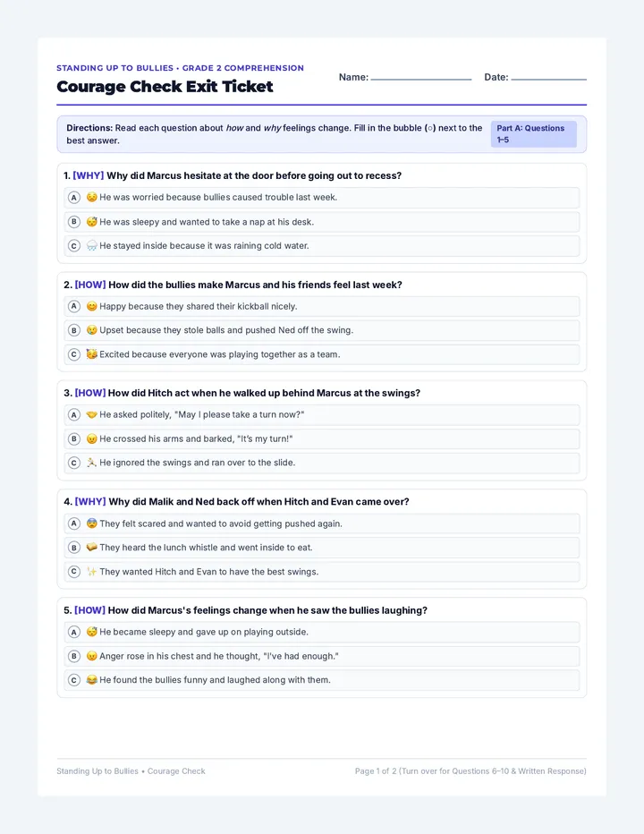
Task: Click footer 'Page 1 of 2' note
Action: (470, 771)
